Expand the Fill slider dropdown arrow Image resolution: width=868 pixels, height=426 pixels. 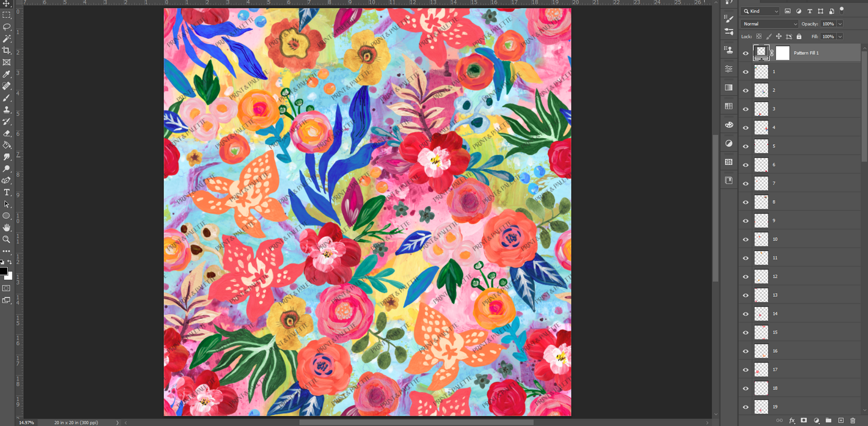840,37
